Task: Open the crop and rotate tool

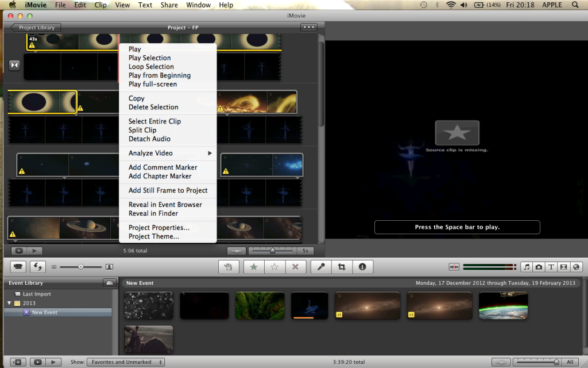Action: (x=342, y=267)
